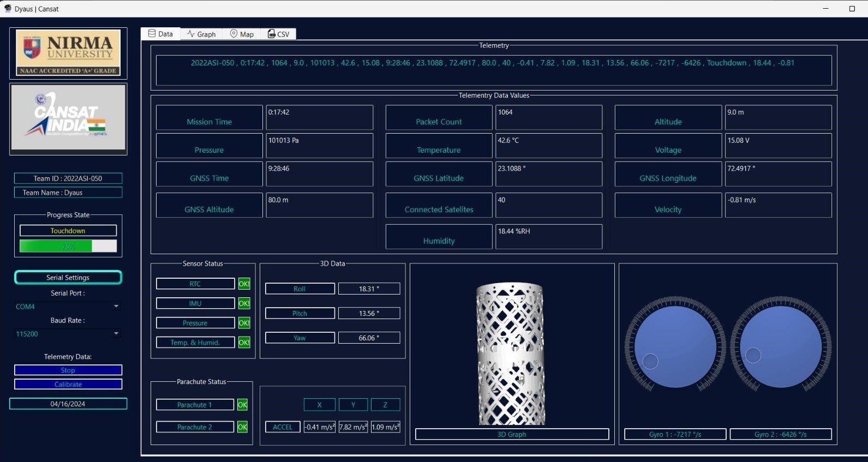The height and width of the screenshot is (462, 868).
Task: Stop the telemetry data stream
Action: click(x=68, y=370)
